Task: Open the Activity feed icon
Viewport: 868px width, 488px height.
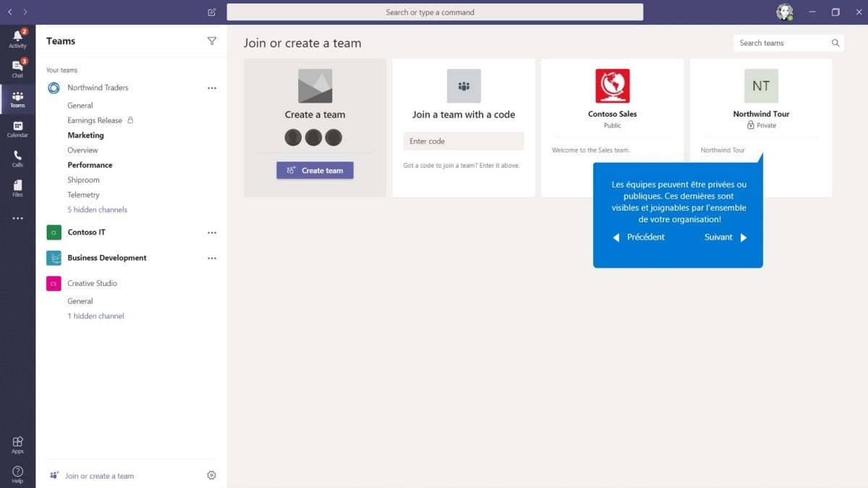Action: (x=17, y=39)
